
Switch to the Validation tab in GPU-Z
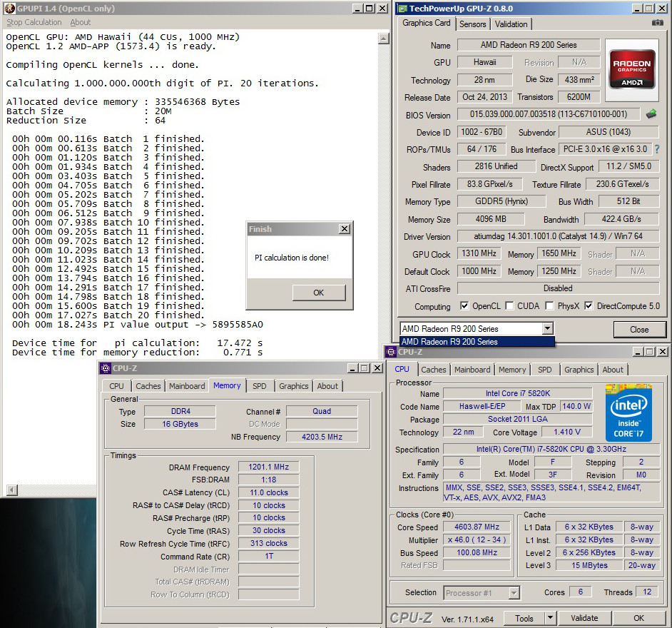coord(511,24)
